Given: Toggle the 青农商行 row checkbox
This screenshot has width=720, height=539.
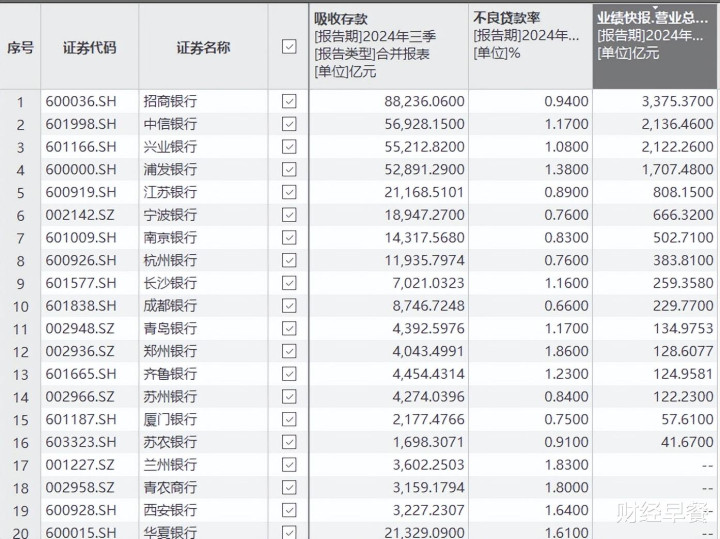Looking at the screenshot, I should point(289,488).
